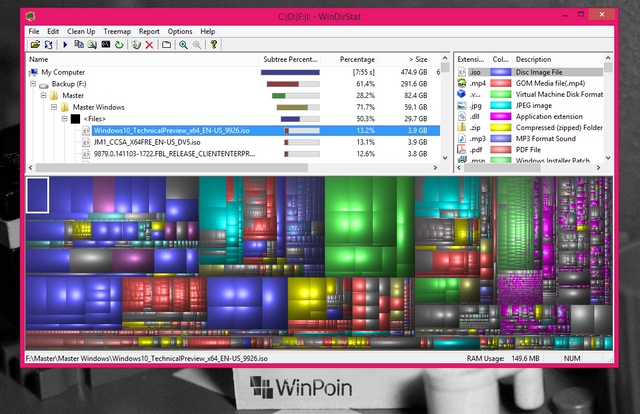
Task: Click the Copy Path toolbar icon
Action: tap(79, 45)
